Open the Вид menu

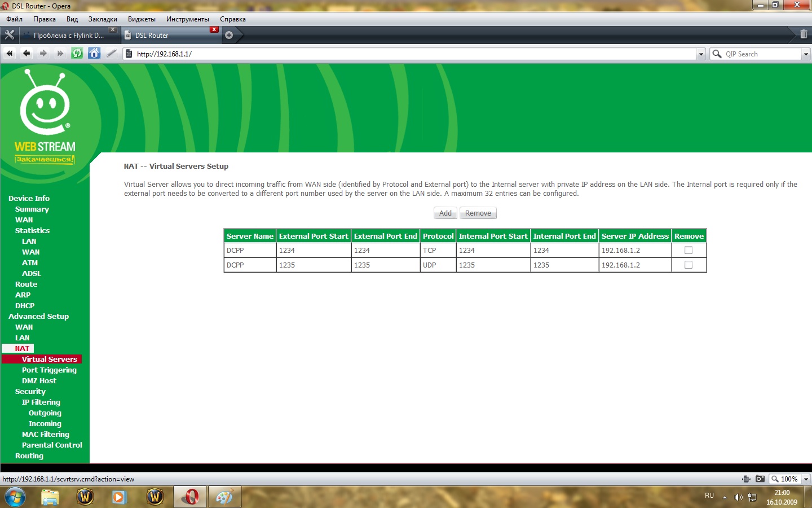click(x=72, y=19)
